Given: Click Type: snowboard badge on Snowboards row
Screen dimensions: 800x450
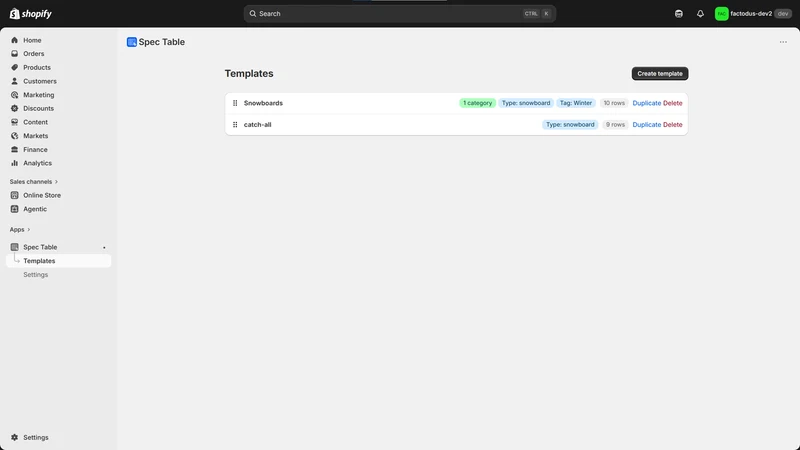Looking at the screenshot, I should [526, 103].
